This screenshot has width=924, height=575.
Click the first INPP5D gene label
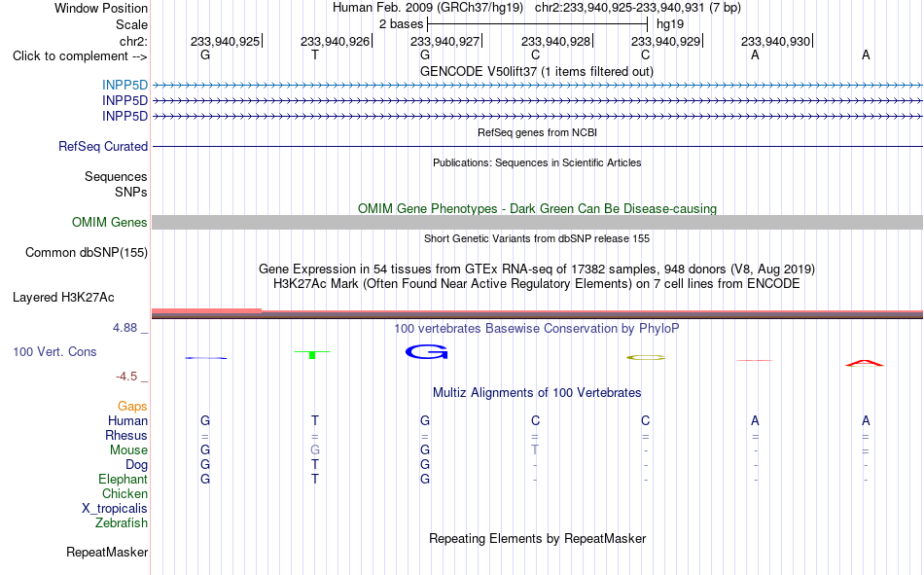click(124, 85)
